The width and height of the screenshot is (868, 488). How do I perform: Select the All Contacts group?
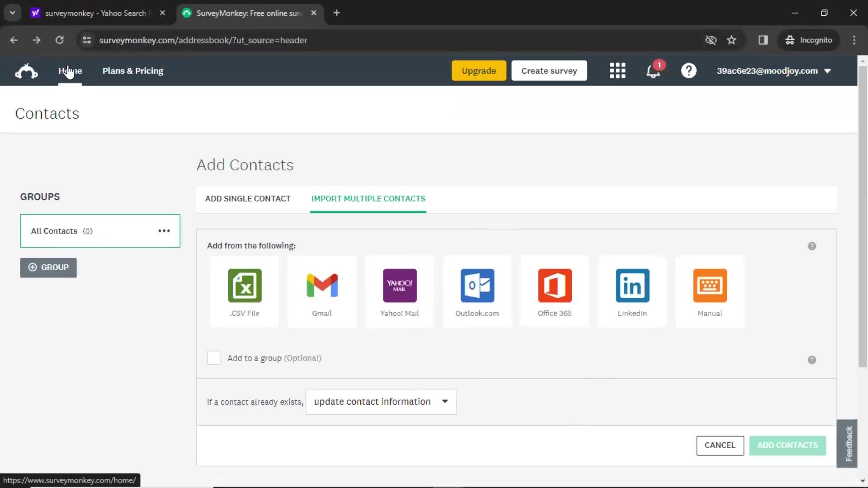[x=100, y=231]
